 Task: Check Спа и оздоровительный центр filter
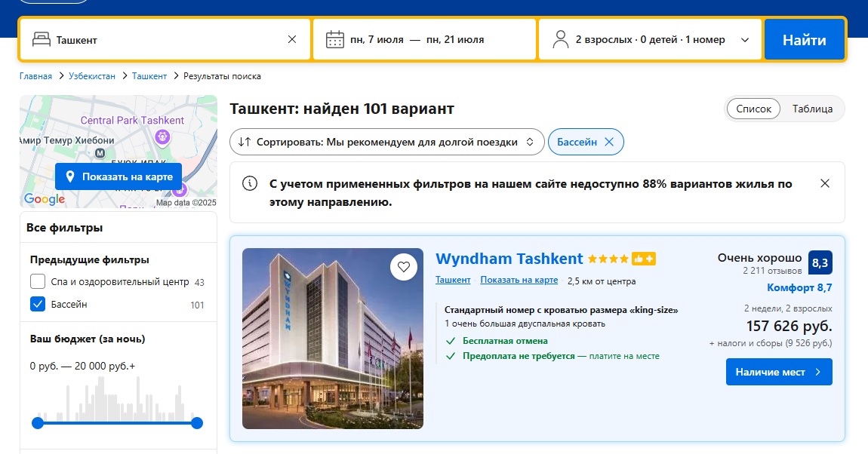38,281
